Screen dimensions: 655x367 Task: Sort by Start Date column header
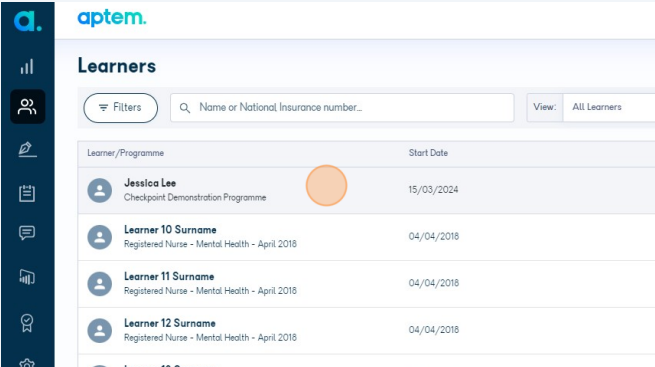point(428,153)
